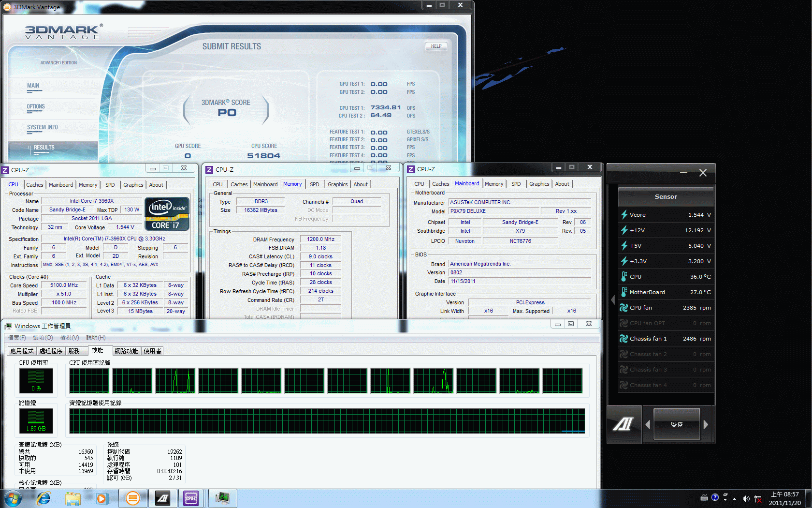812x508 pixels.
Task: Click the physical memory usage history graph
Action: click(x=327, y=421)
